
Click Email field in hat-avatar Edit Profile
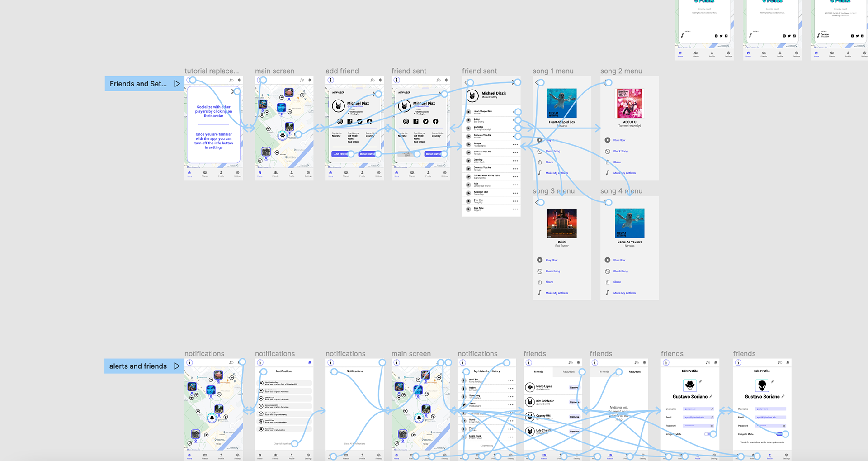698,417
